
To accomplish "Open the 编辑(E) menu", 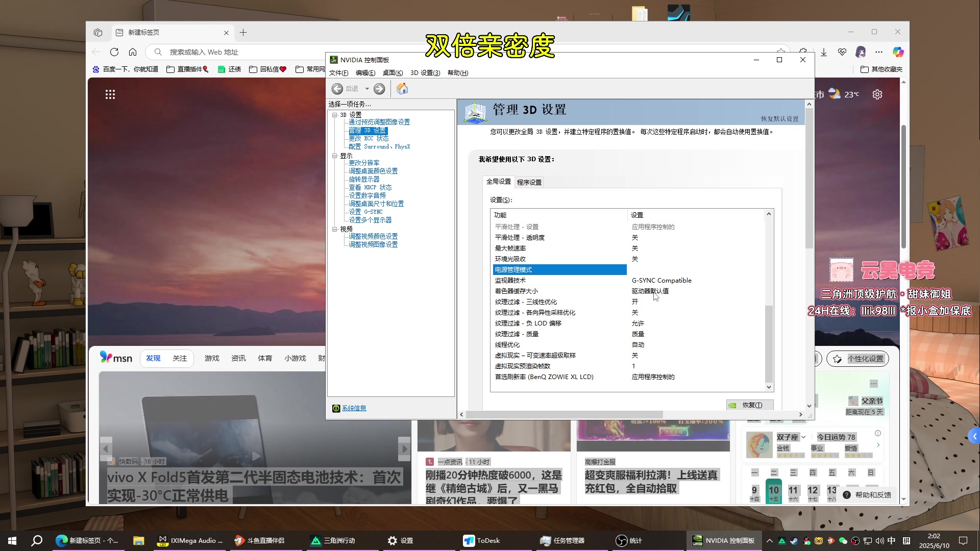I will (365, 73).
